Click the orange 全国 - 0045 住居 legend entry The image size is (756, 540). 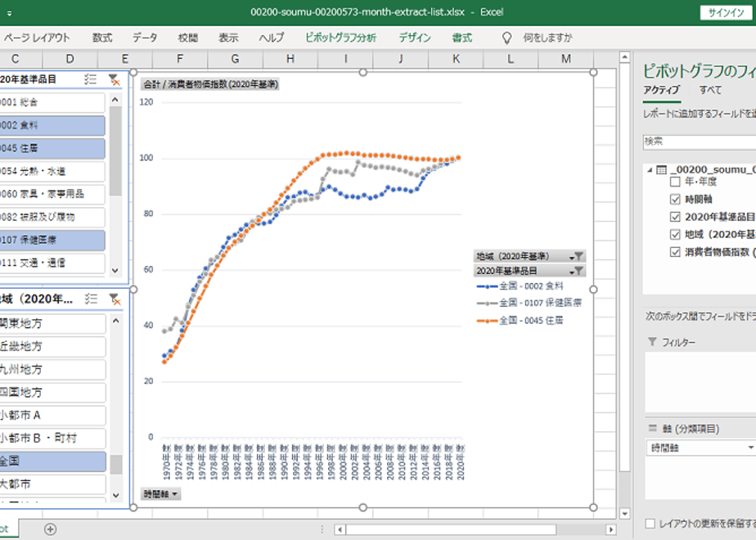520,321
